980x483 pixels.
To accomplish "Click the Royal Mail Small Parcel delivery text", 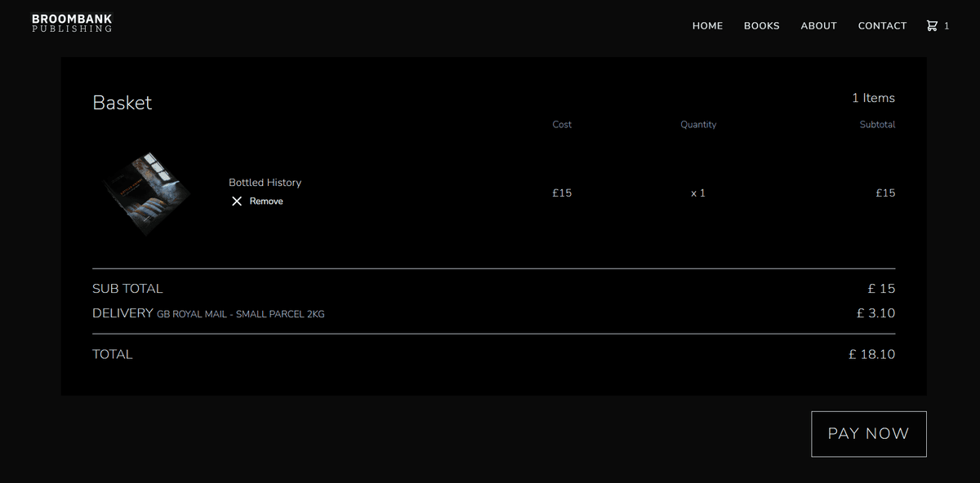I will (240, 314).
